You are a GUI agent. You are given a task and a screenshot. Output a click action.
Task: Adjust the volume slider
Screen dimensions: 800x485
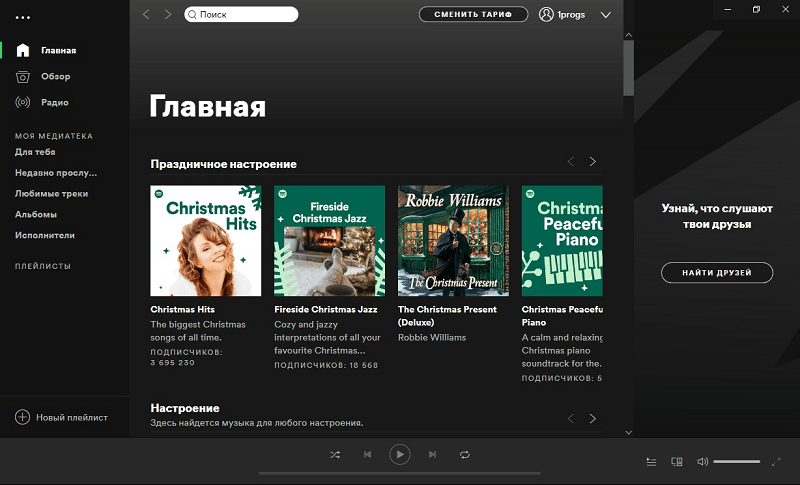pyautogui.click(x=736, y=461)
